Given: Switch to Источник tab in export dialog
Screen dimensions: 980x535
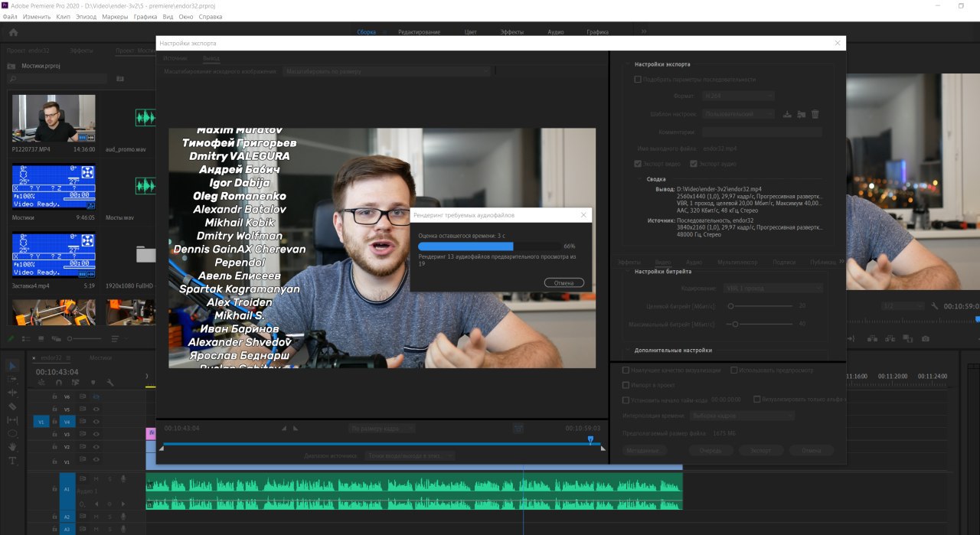Looking at the screenshot, I should [175, 58].
